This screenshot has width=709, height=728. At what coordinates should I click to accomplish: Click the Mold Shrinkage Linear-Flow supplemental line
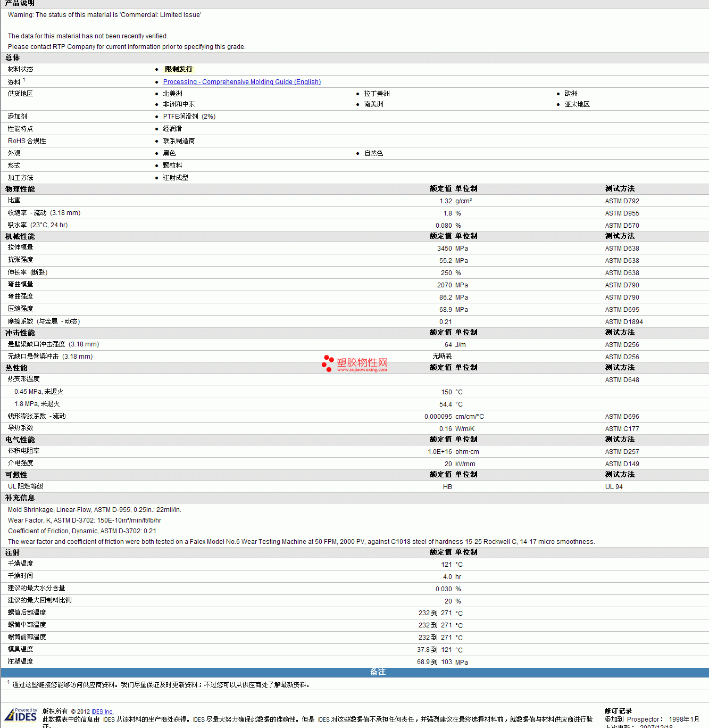coord(95,510)
